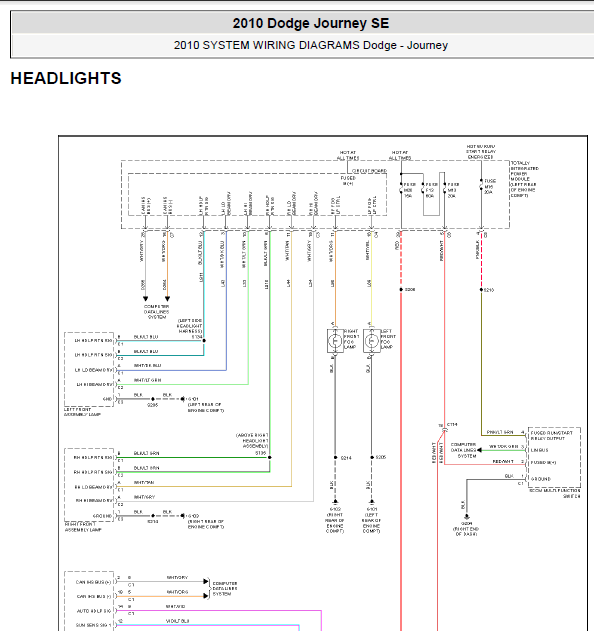This screenshot has height=631, width=594.
Task: Click the right front fog lamp symbol
Action: click(335, 341)
